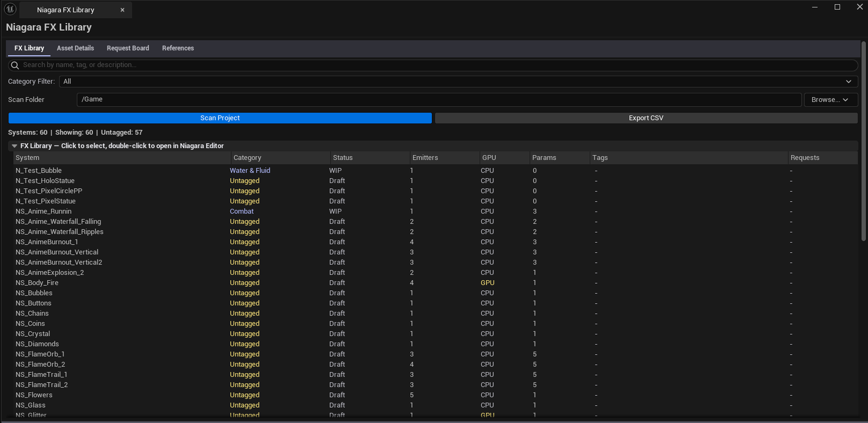Select the NS_Flowers system
This screenshot has width=868, height=423.
pyautogui.click(x=436, y=395)
